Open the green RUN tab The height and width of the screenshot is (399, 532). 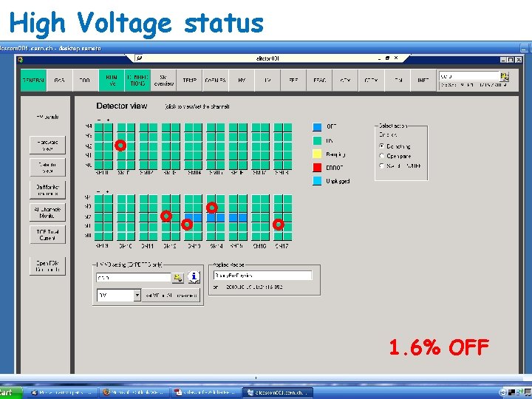(112, 81)
